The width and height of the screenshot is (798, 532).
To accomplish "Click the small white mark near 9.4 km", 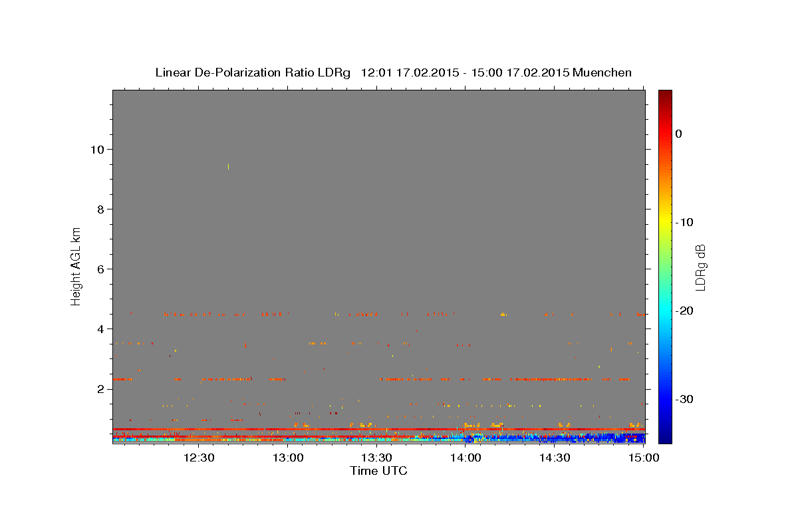I will (x=228, y=167).
